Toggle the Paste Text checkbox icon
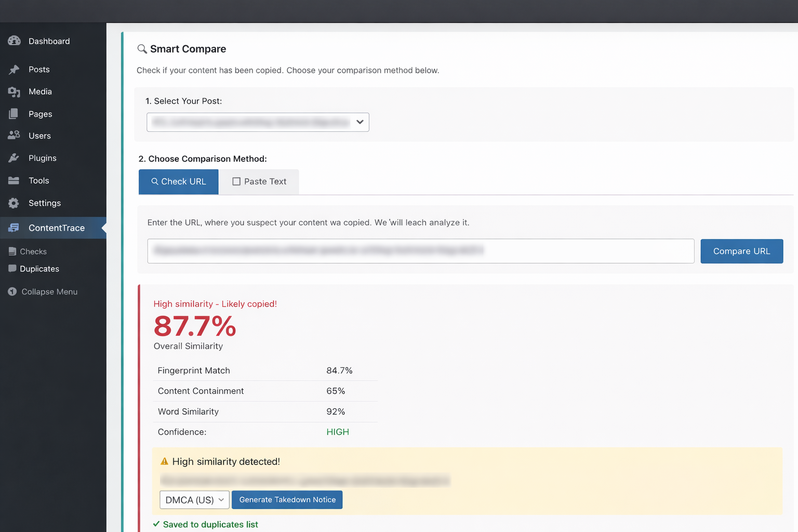 pyautogui.click(x=237, y=181)
